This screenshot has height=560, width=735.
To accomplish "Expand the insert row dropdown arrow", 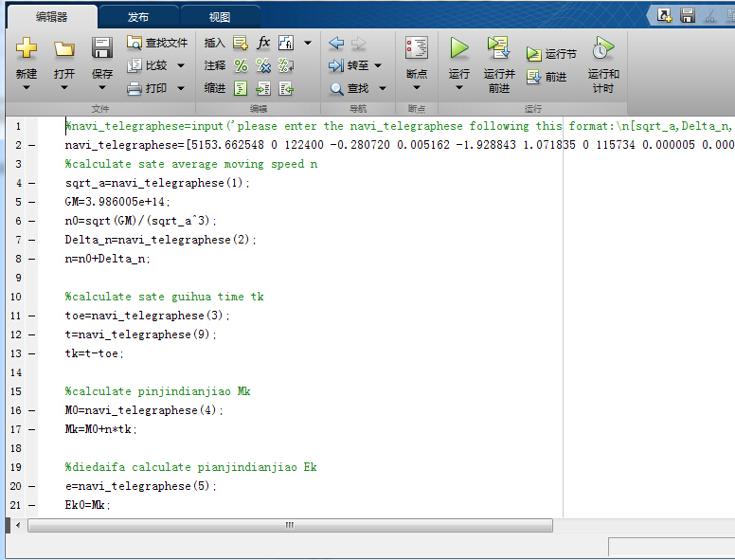I will click(308, 43).
